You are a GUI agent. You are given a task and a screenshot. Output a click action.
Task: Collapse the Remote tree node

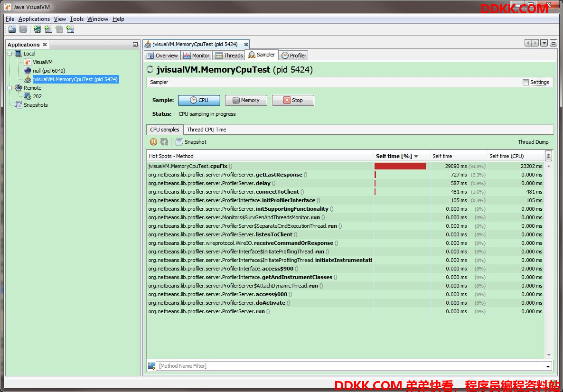coord(9,88)
